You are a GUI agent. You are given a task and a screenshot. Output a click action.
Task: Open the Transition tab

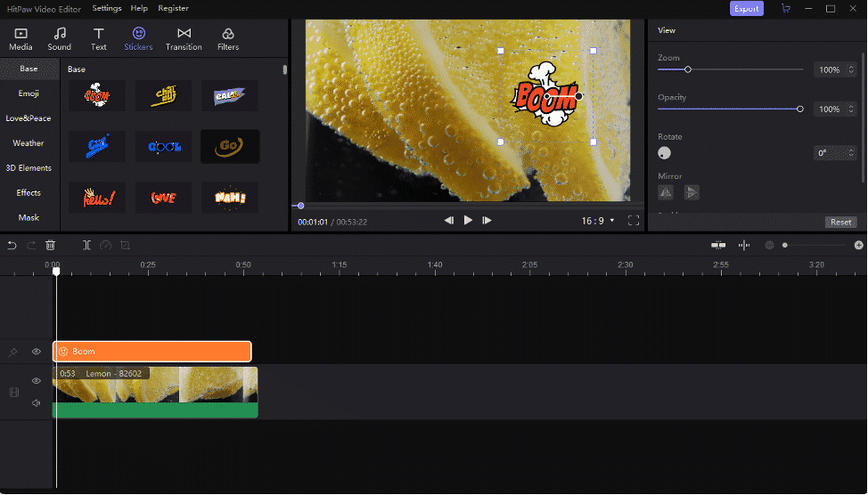[184, 39]
